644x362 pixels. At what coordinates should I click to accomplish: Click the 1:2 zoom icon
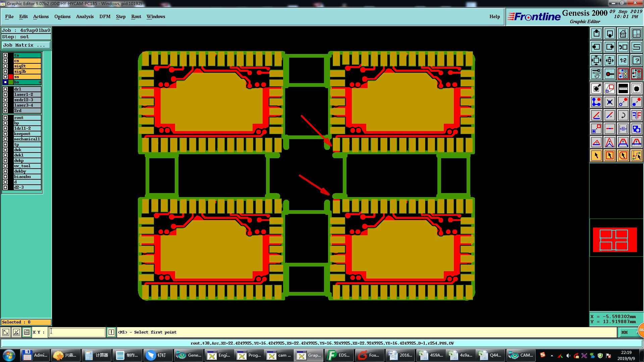point(623,60)
